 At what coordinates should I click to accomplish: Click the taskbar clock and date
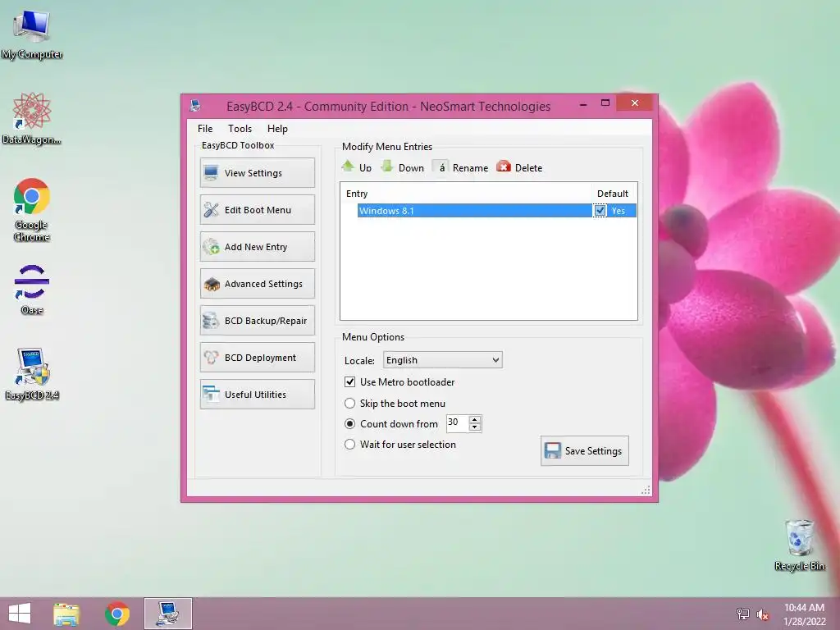pos(804,614)
